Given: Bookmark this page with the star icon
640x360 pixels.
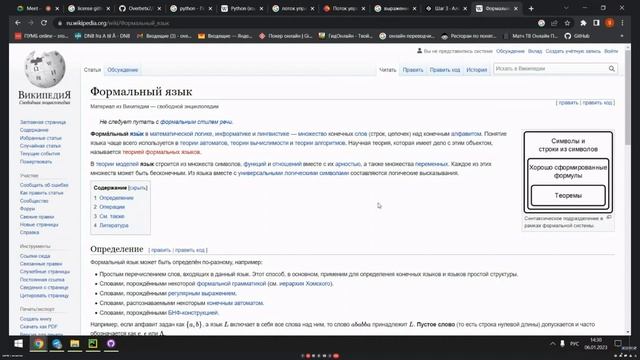Looking at the screenshot, I should tap(567, 23).
